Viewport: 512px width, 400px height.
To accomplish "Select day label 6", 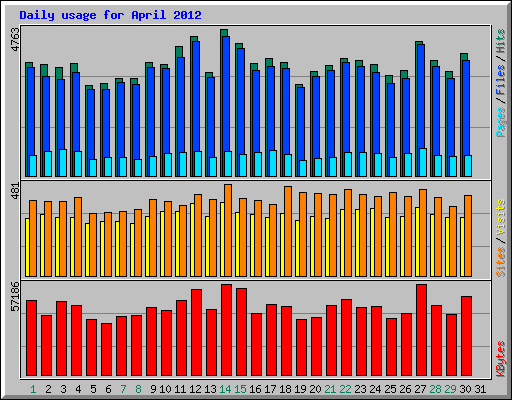I will point(108,389).
